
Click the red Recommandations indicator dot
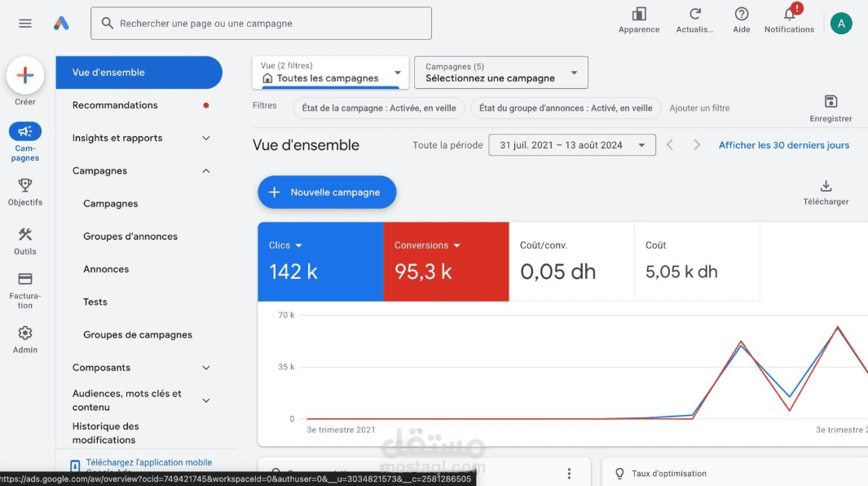tap(206, 105)
